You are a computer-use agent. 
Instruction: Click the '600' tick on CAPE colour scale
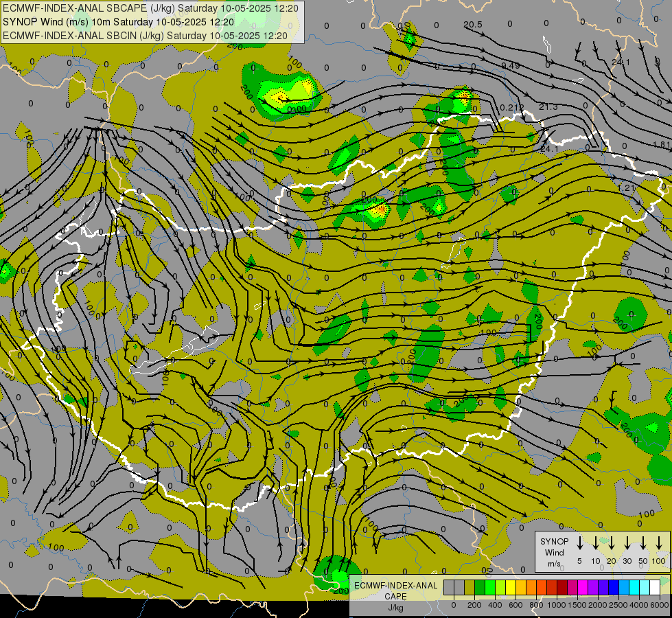(515, 605)
